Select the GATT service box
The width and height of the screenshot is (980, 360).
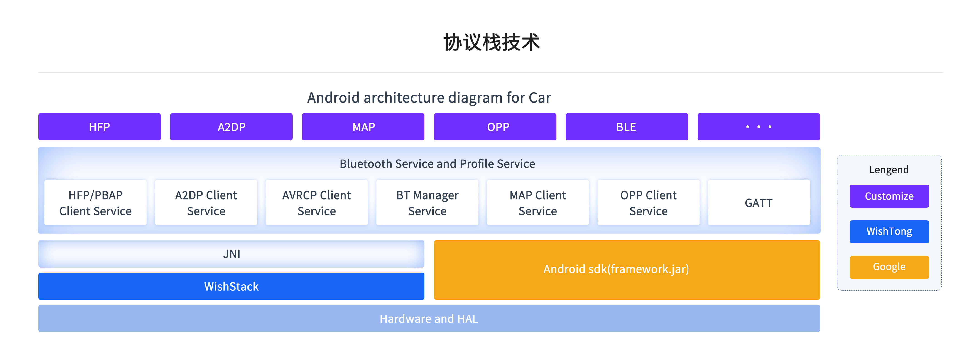tap(759, 203)
